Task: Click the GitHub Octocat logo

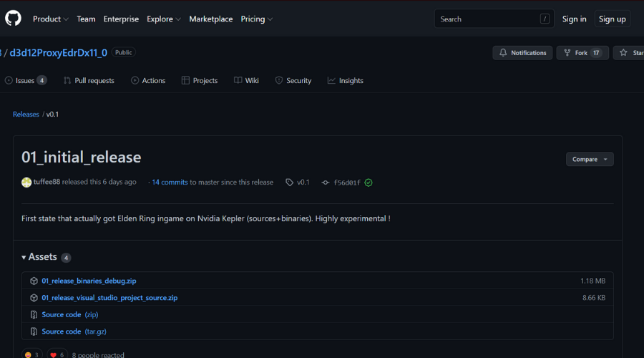Action: point(13,19)
